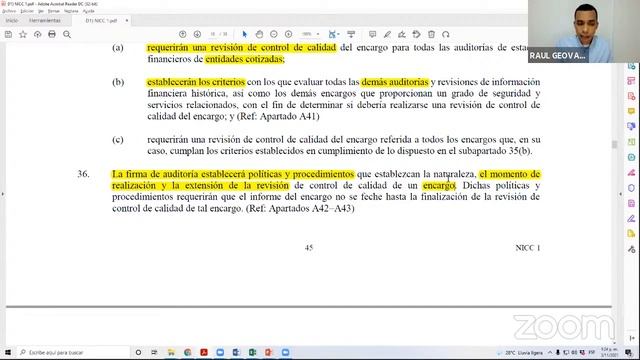Screen dimensions: 640x360
Task: Switch to the Inicio tab
Action: pos(12,20)
